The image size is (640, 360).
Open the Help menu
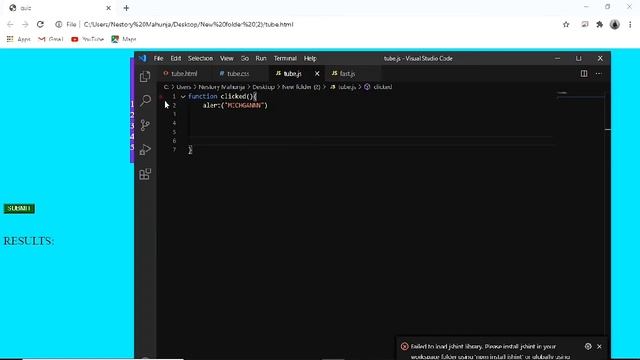[310, 58]
